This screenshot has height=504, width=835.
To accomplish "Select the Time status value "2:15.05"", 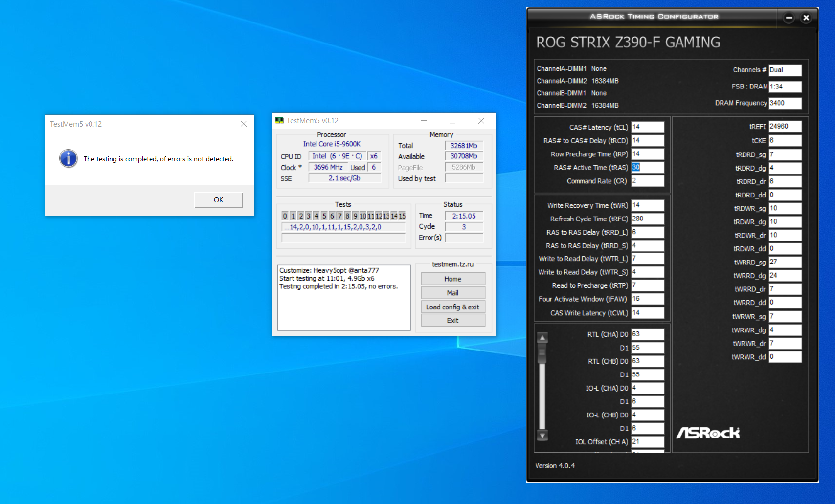I will pyautogui.click(x=464, y=216).
